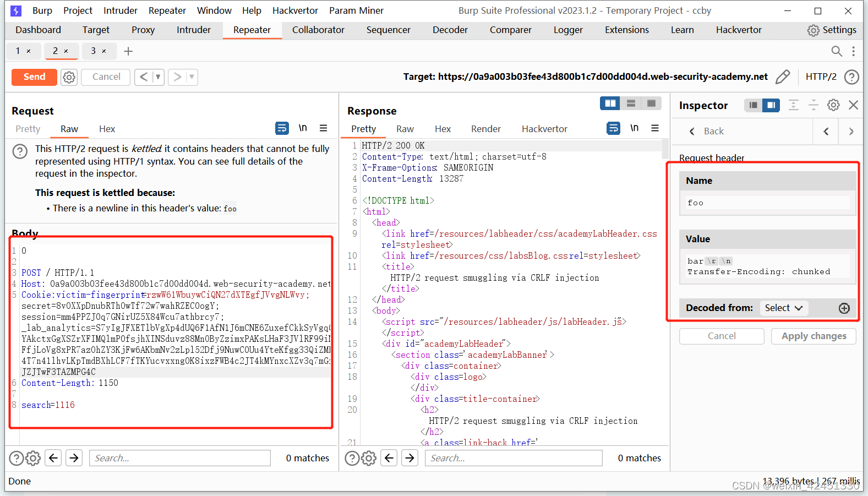Open request search help icon
Screen dimensions: 868x496
coord(17,458)
